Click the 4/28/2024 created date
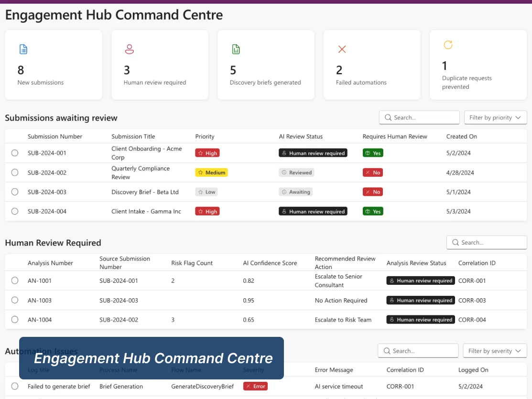This screenshot has height=399, width=532. point(460,173)
